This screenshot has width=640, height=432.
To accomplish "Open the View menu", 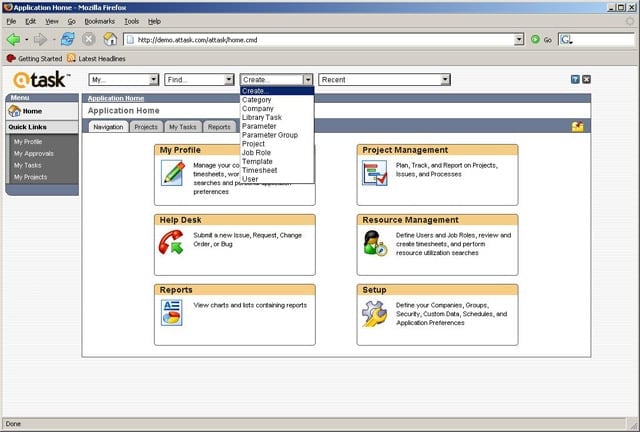I will (52, 21).
